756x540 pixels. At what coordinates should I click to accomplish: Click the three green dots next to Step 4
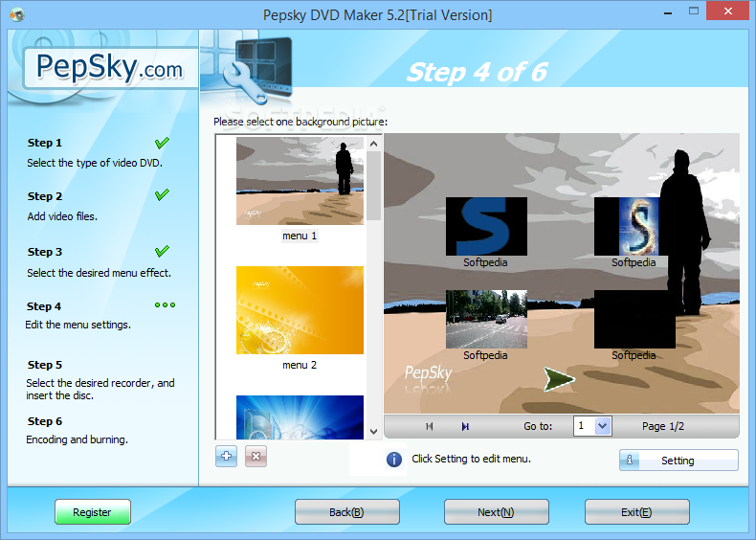(x=165, y=305)
